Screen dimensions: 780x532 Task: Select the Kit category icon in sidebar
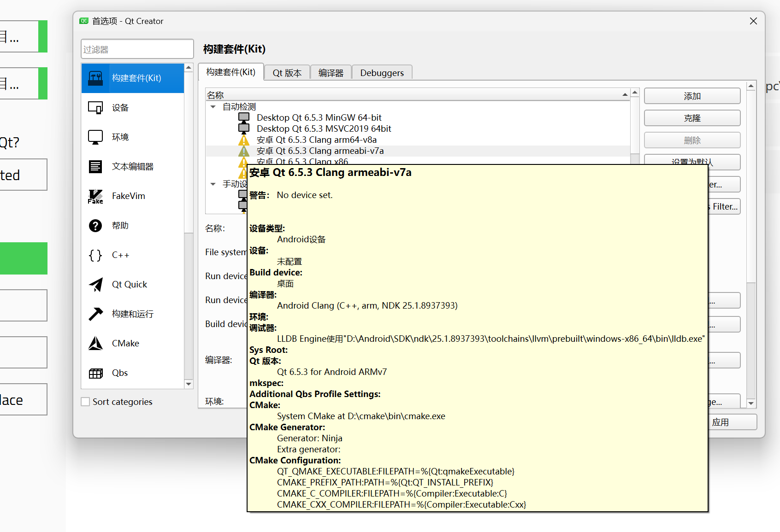[95, 78]
